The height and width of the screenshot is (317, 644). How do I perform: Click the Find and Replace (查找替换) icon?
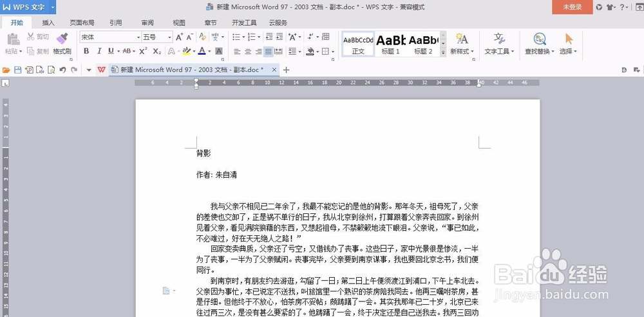tap(540, 39)
